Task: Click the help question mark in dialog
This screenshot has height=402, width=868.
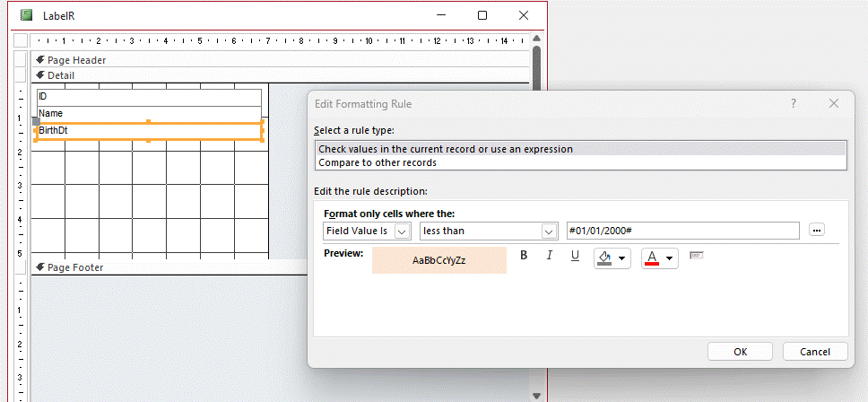Action: [x=793, y=104]
